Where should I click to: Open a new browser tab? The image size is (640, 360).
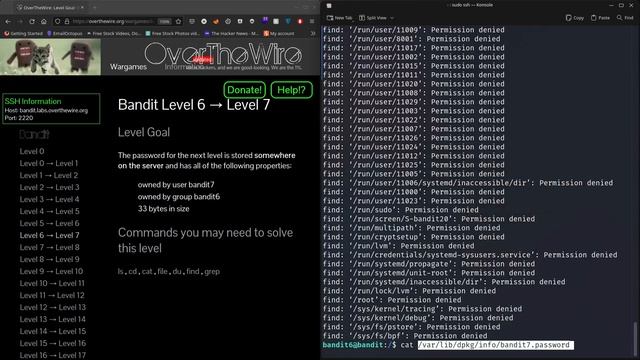coord(95,7)
